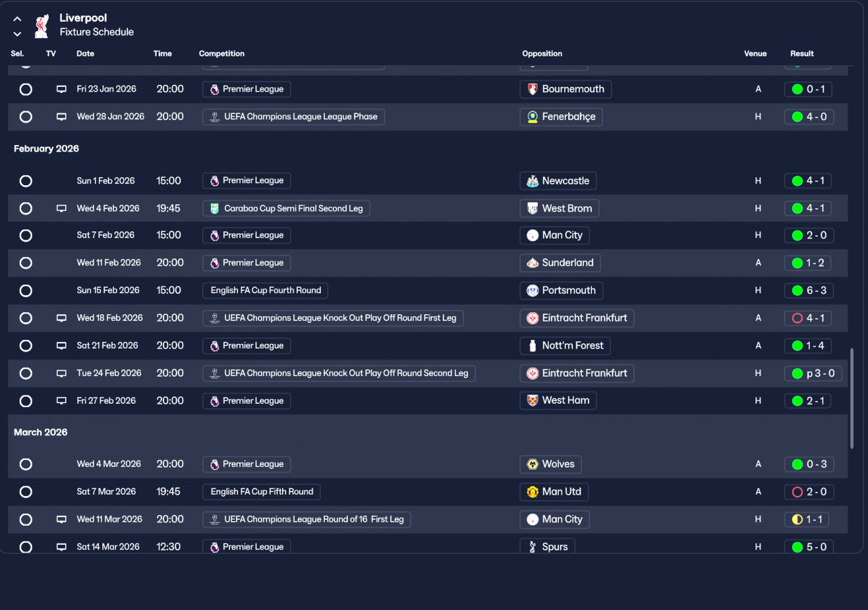Screen dimensions: 868x610
Task: Click the Newcastle club badge
Action: [x=532, y=180]
